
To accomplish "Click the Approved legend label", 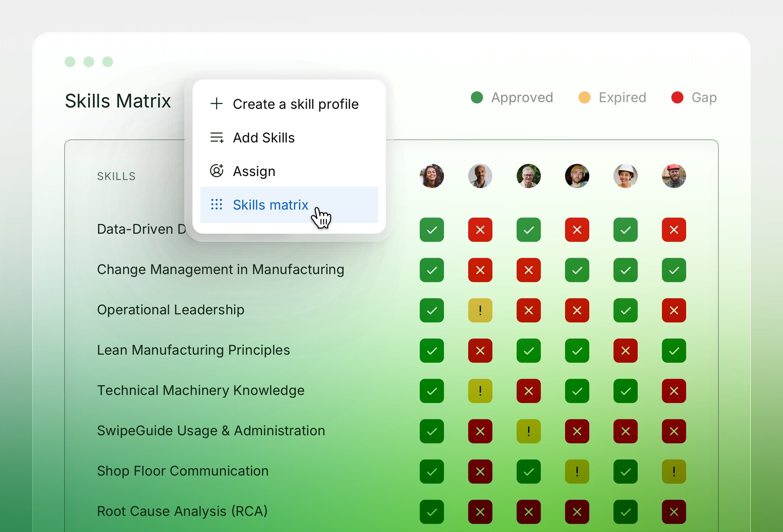I will 522,97.
